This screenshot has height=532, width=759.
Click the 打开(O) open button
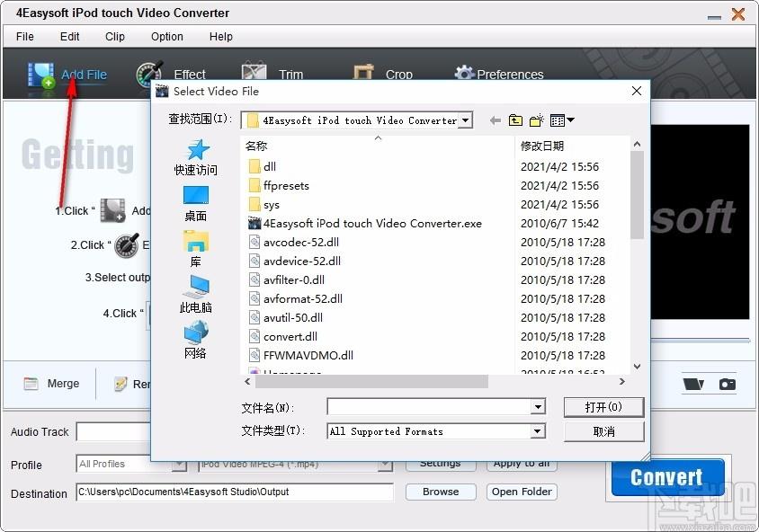[x=603, y=407]
